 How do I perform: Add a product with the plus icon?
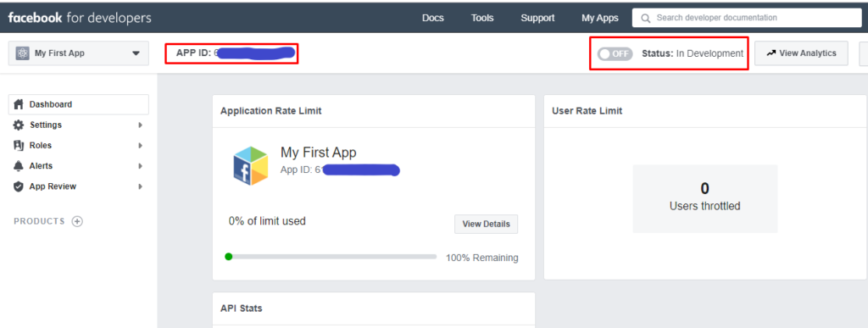click(x=77, y=221)
